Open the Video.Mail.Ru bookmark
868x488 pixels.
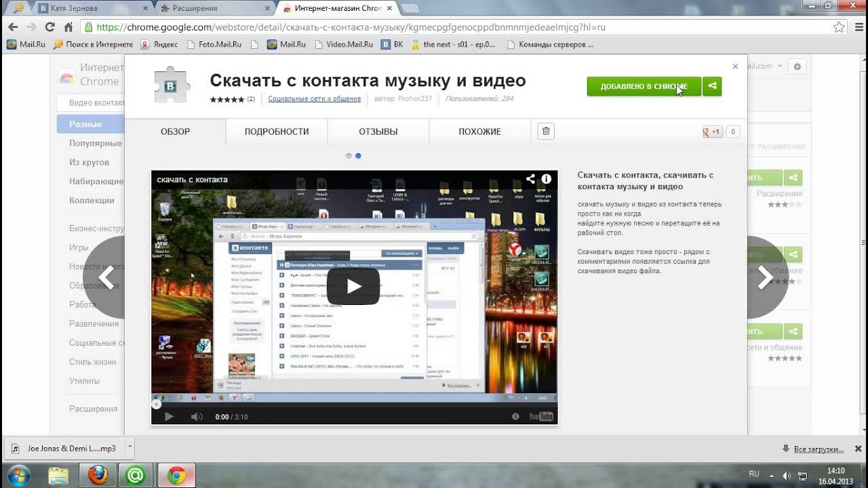(342, 45)
